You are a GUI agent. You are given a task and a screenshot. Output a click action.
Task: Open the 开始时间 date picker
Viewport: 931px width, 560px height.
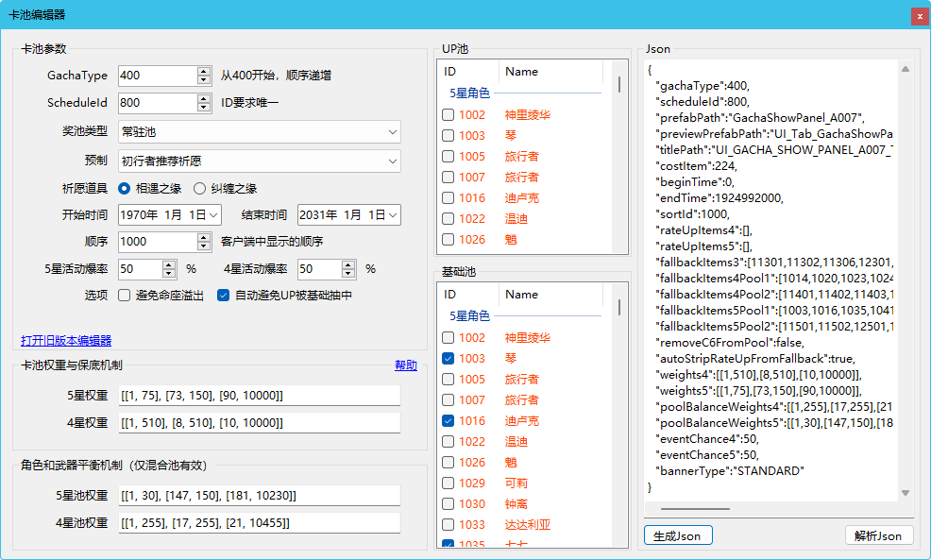[x=213, y=215]
